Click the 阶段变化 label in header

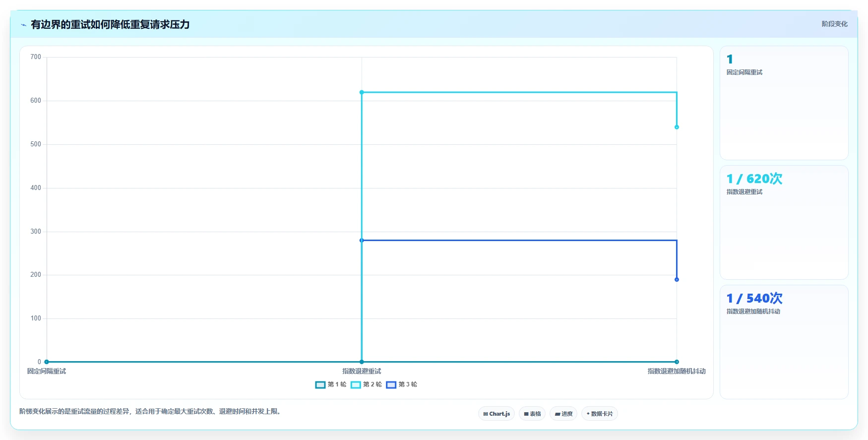tap(834, 24)
